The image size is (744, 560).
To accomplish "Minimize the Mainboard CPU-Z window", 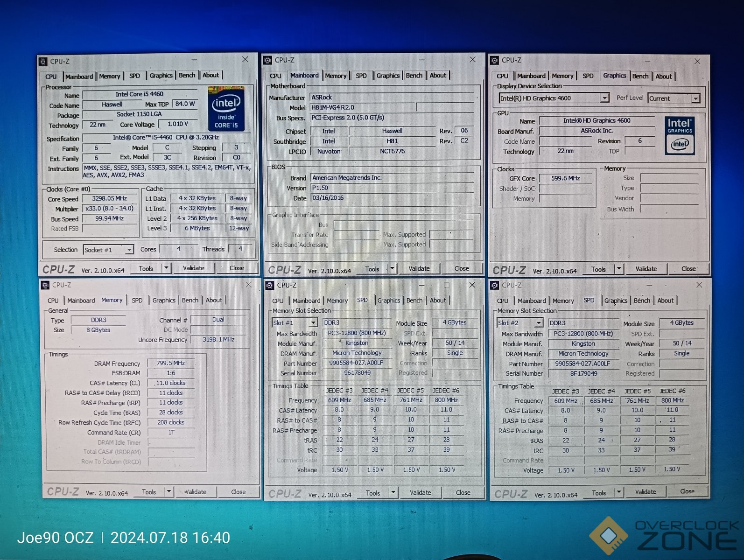I will point(421,60).
